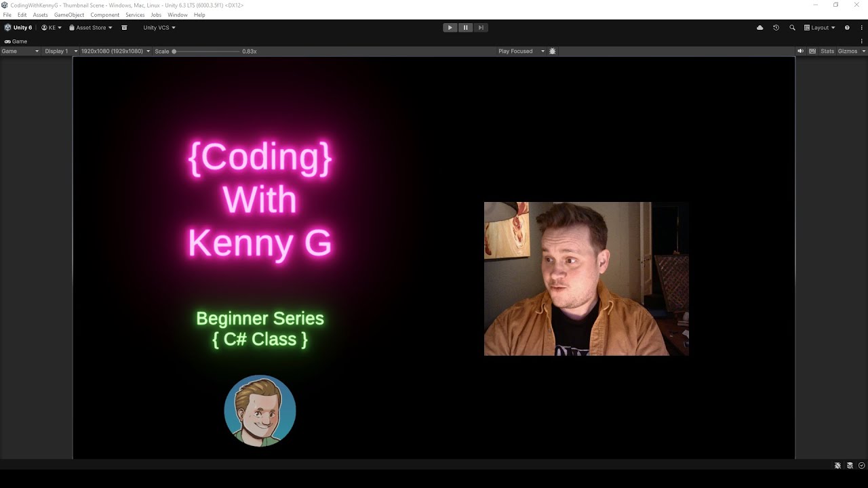Image resolution: width=868 pixels, height=488 pixels.
Task: Open the Asset Store dropdown
Action: pyautogui.click(x=91, y=28)
